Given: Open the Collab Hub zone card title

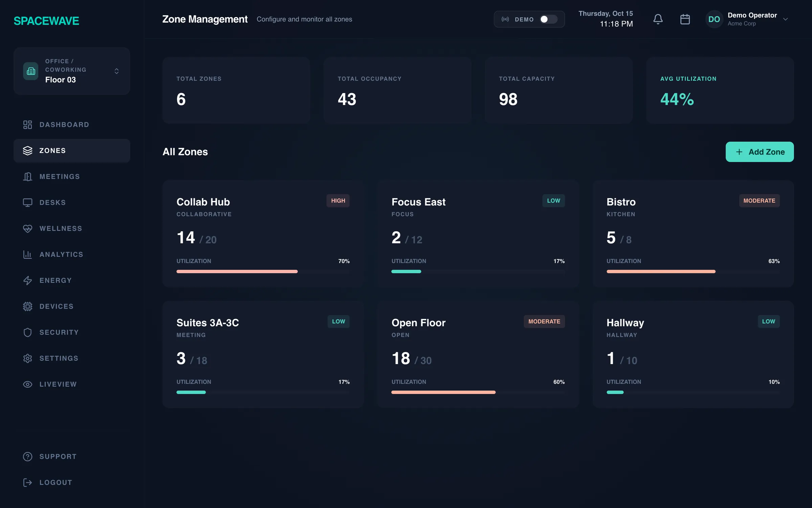Looking at the screenshot, I should coord(203,202).
